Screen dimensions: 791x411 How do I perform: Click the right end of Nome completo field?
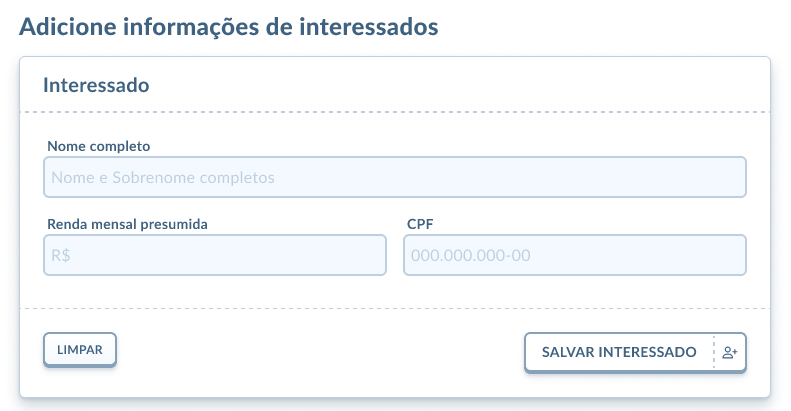(730, 177)
